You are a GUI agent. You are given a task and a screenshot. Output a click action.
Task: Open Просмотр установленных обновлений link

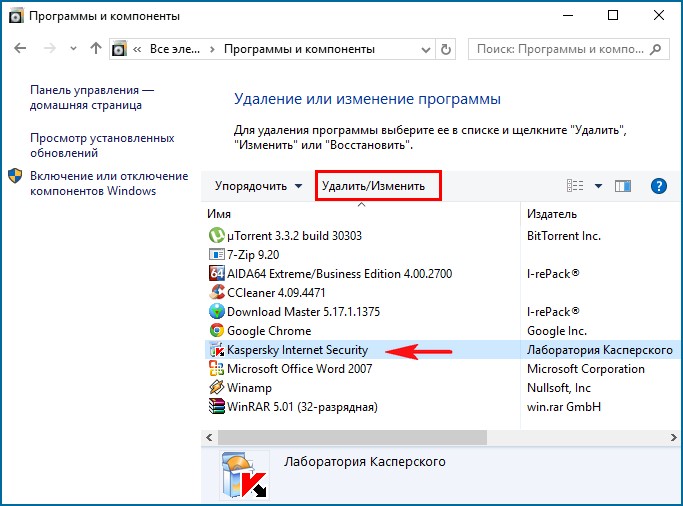point(102,145)
